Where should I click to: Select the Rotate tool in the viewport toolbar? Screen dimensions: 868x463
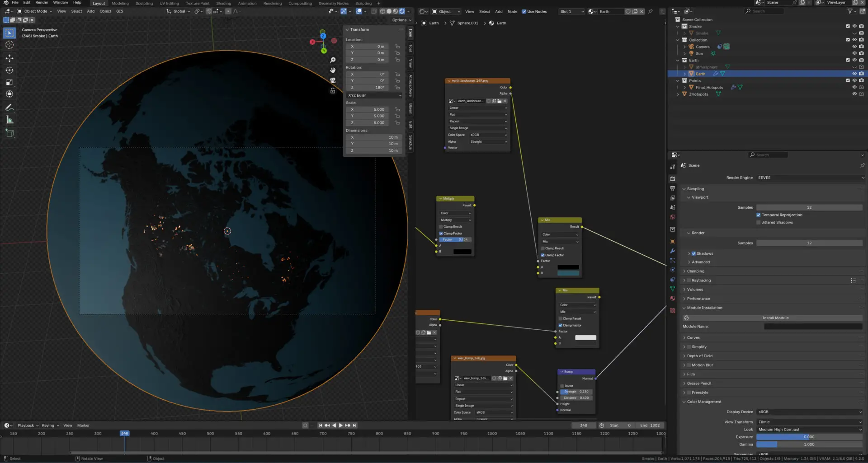click(9, 70)
